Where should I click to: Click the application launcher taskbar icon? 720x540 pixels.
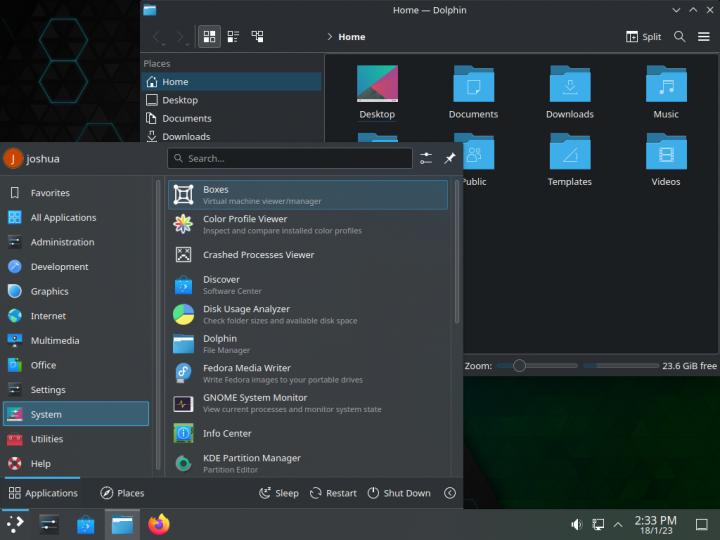15,524
